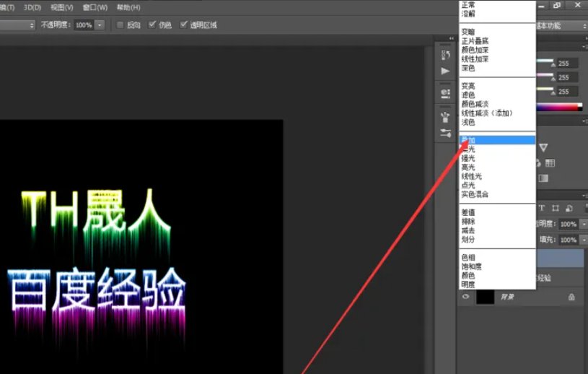Open the gradient 不透明度 dropdown arrow
This screenshot has height=374, width=588.
pyautogui.click(x=100, y=25)
